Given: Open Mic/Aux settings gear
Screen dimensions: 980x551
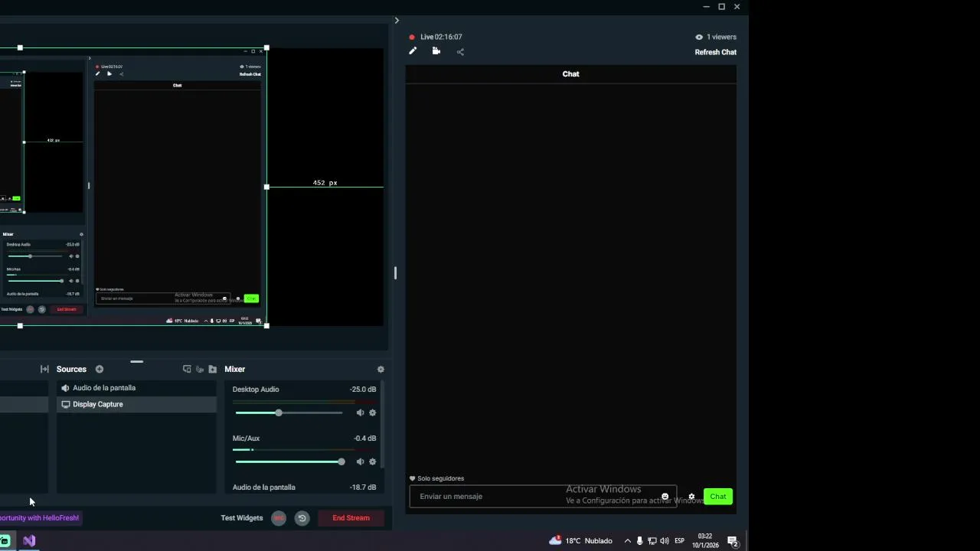Looking at the screenshot, I should (x=373, y=461).
